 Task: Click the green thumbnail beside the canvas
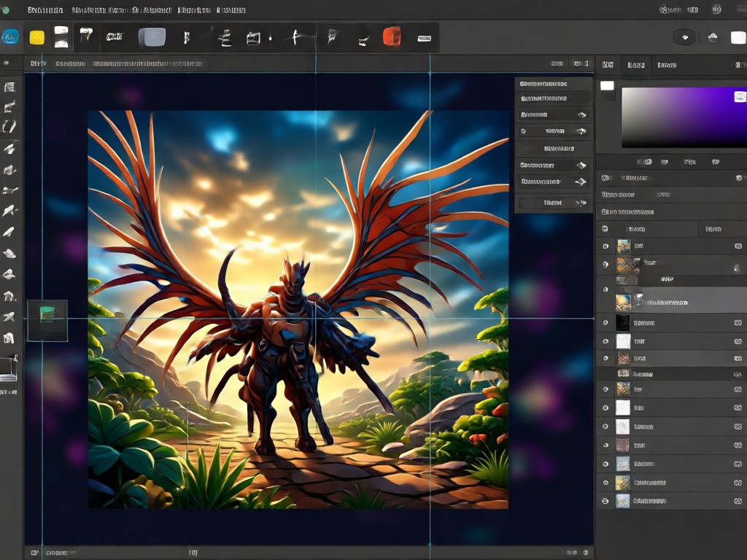(47, 321)
